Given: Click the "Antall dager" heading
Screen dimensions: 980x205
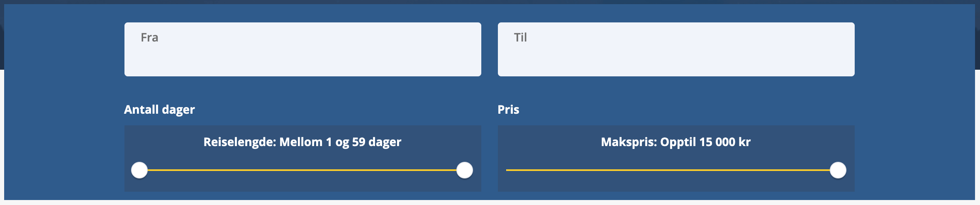Looking at the screenshot, I should point(159,110).
